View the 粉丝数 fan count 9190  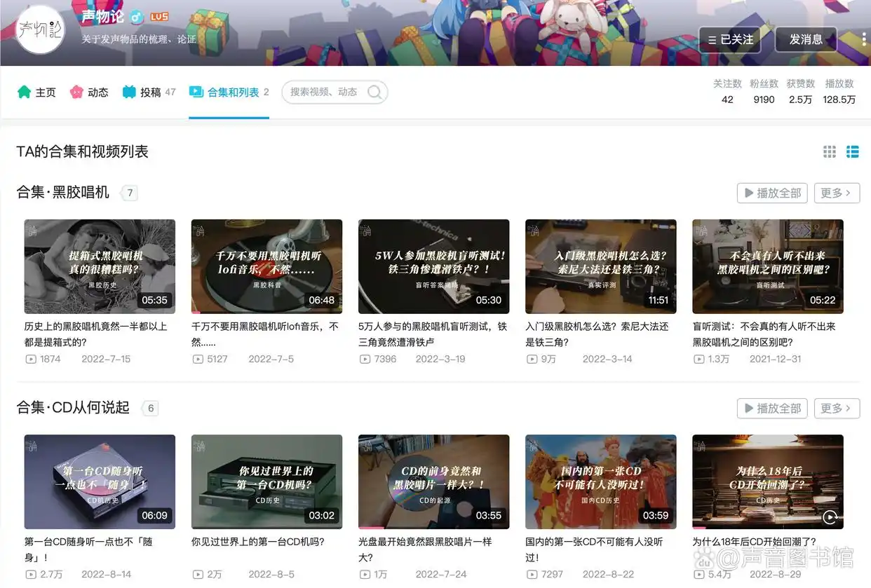point(764,100)
